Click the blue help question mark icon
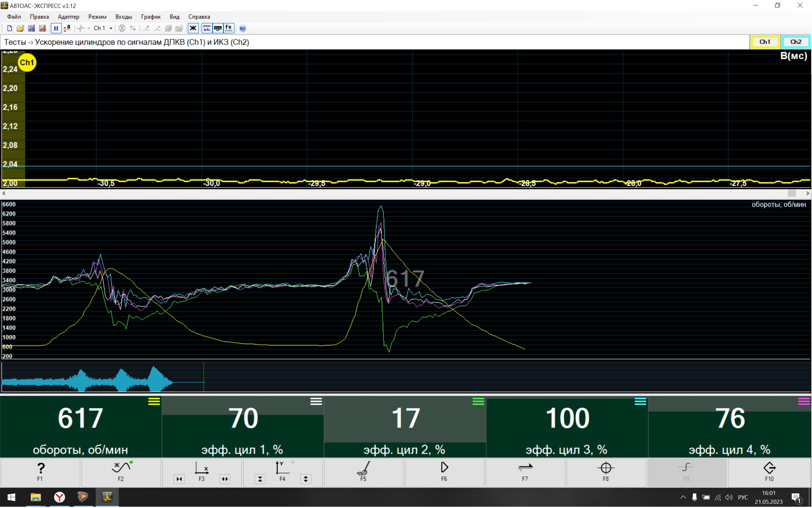The height and width of the screenshot is (508, 812). click(242, 28)
